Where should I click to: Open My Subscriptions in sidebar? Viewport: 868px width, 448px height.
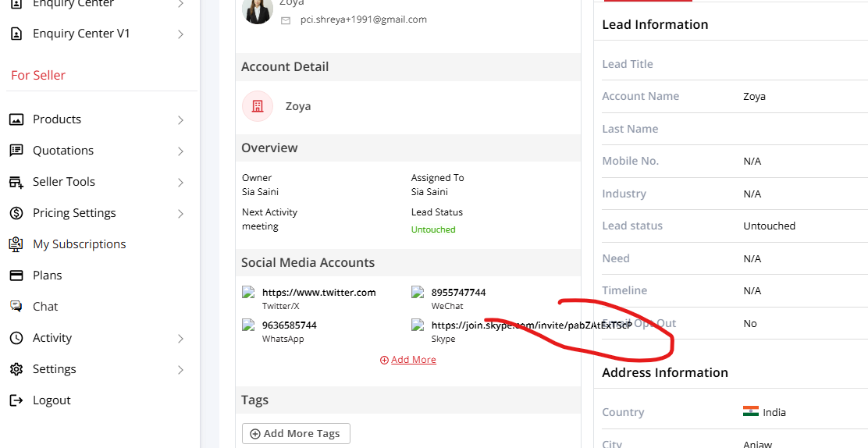pyautogui.click(x=79, y=244)
